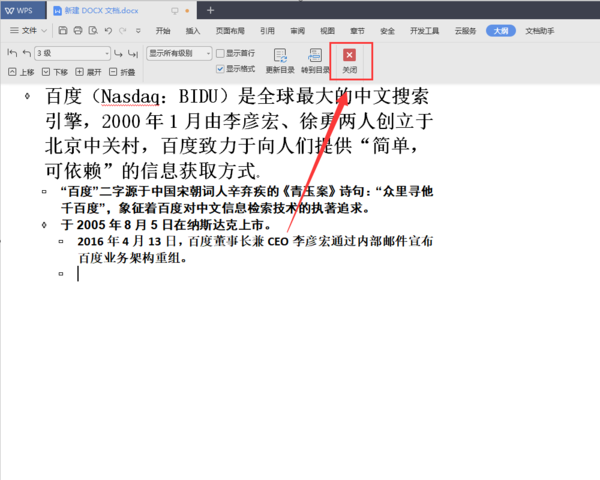Collapse outline item with 折叠

(122, 72)
